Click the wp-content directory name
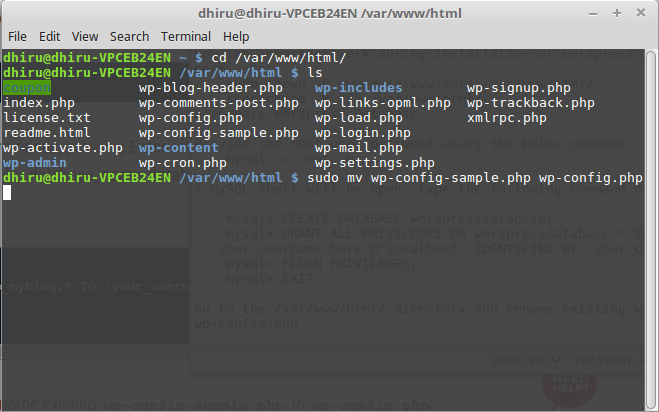 (179, 148)
